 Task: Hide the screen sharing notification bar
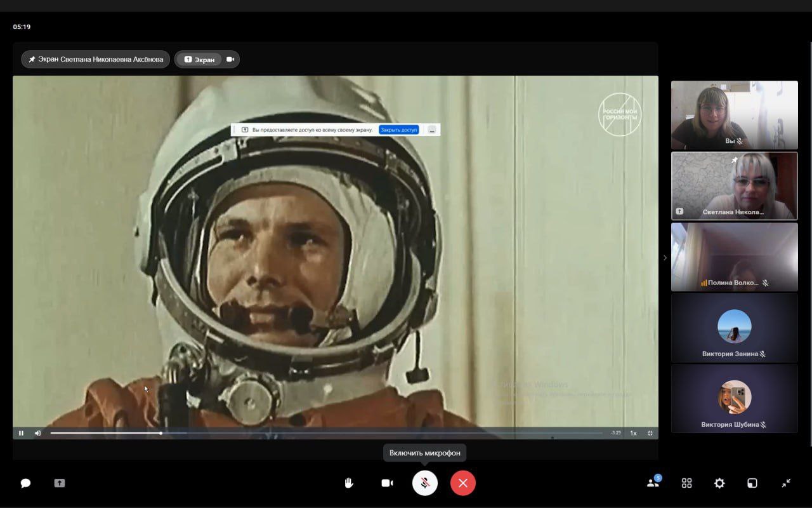pos(432,130)
